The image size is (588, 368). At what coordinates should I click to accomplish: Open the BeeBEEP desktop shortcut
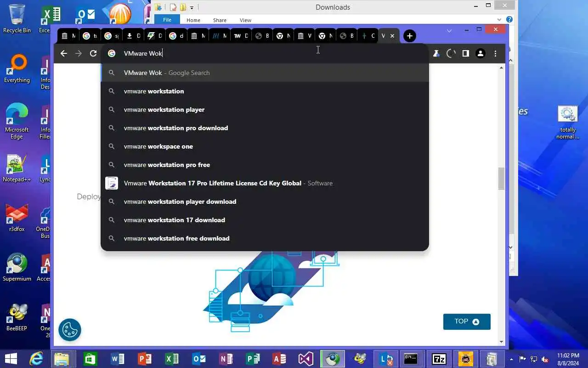(17, 317)
